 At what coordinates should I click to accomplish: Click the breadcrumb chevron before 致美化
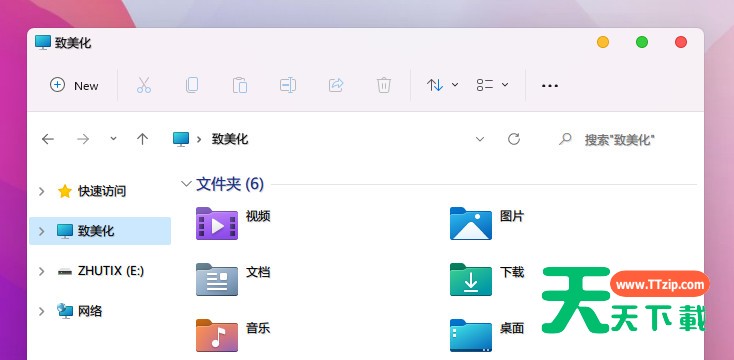pyautogui.click(x=199, y=139)
